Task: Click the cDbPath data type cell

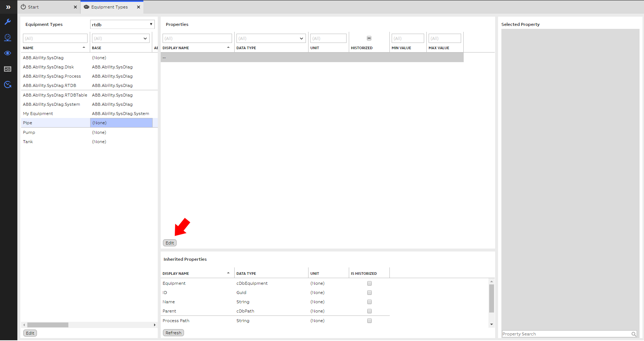Action: pyautogui.click(x=245, y=311)
